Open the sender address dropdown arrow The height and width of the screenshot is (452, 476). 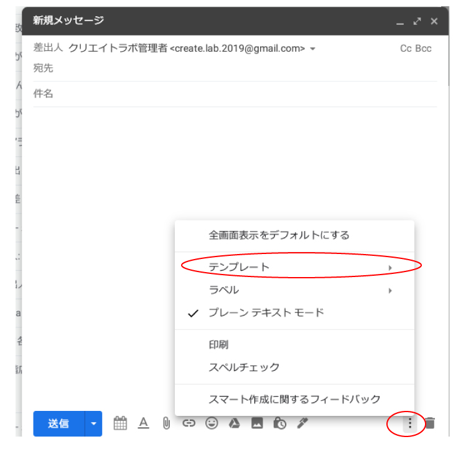point(313,49)
